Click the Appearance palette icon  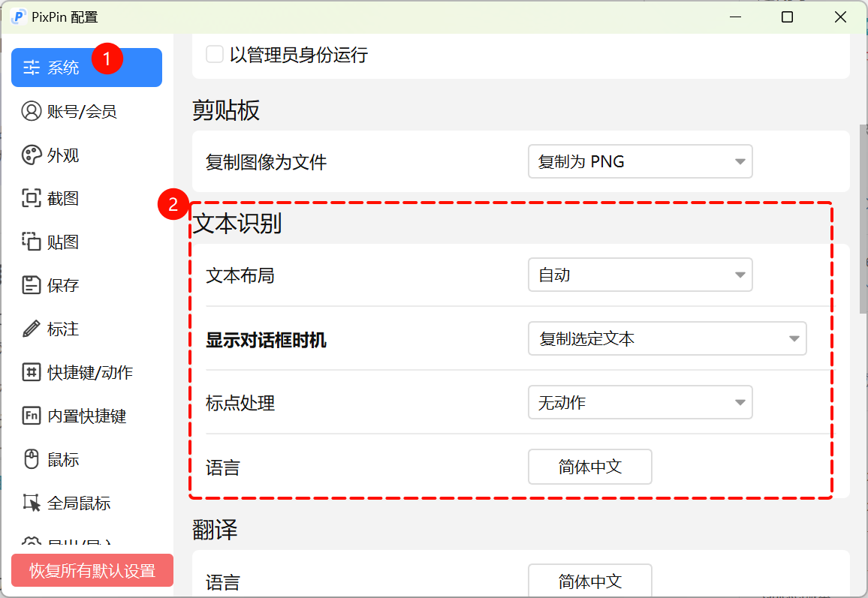[x=31, y=155]
